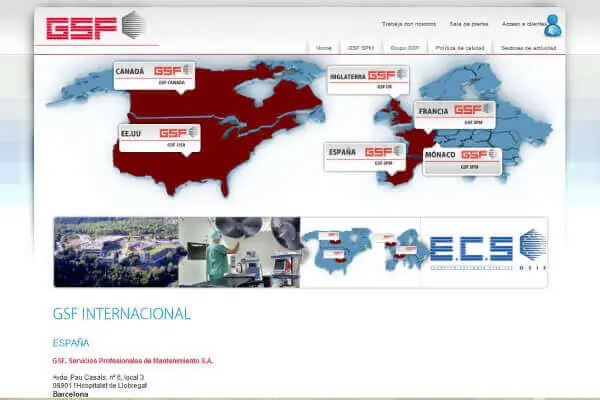Select the EE.UU GSF USA map marker
This screenshot has height=400, width=600.
point(158,136)
